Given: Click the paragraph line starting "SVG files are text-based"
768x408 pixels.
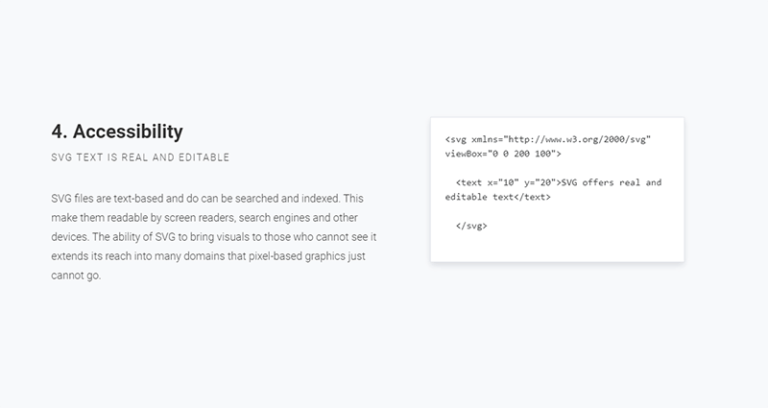Looking at the screenshot, I should click(207, 198).
